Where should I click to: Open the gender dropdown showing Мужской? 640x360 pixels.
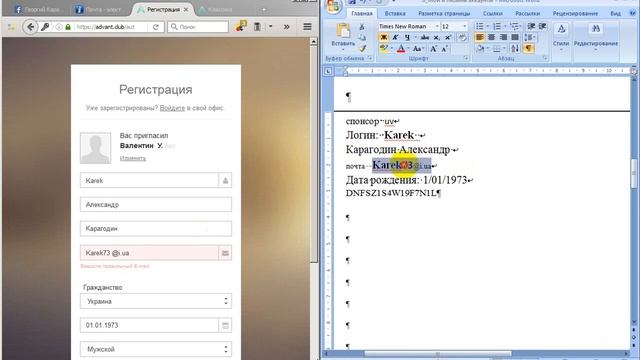(156, 349)
